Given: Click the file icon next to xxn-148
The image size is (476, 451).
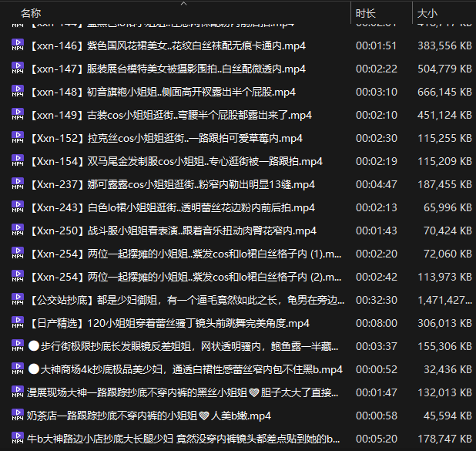Looking at the screenshot, I should (x=18, y=92).
